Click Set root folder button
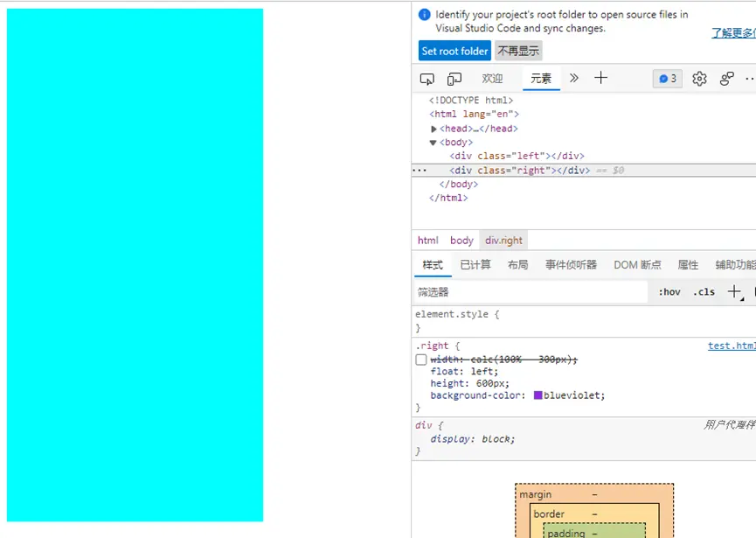The image size is (756, 538). tap(454, 51)
